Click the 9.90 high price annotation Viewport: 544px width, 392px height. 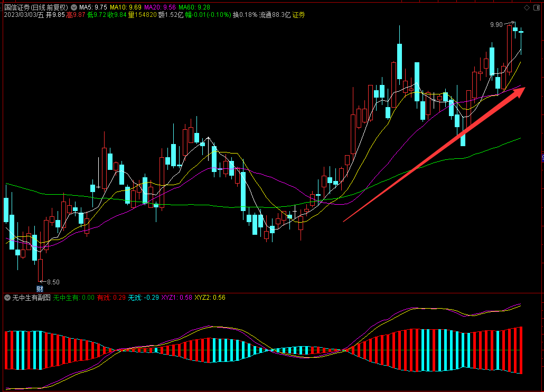pyautogui.click(x=496, y=25)
